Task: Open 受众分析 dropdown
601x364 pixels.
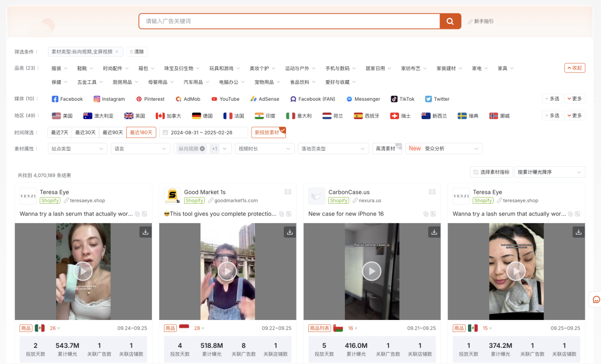Action: coord(444,149)
